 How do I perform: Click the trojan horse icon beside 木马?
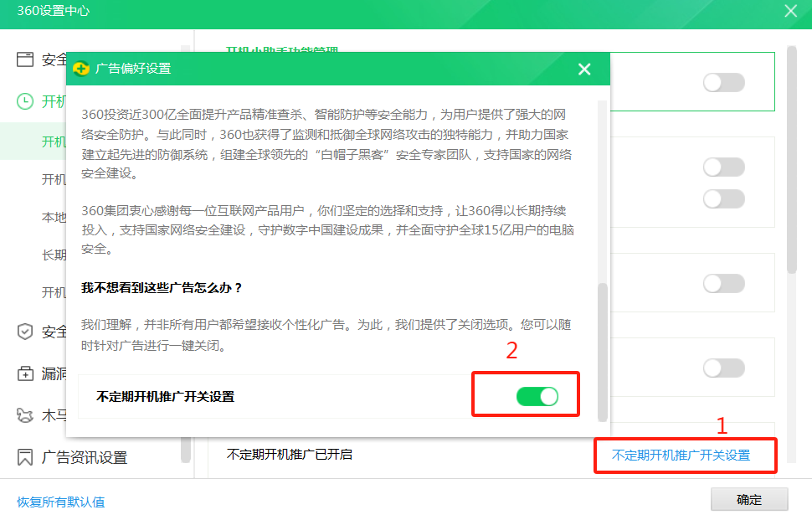pyautogui.click(x=25, y=415)
